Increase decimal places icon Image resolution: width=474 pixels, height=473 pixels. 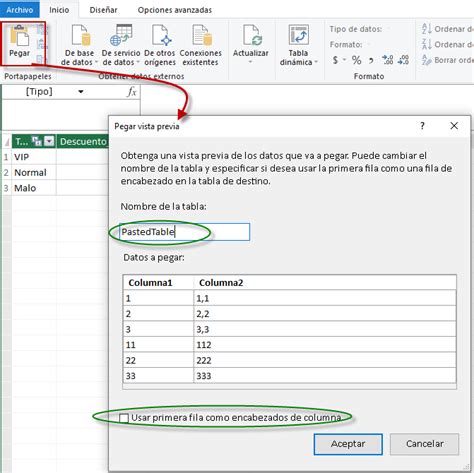(388, 60)
